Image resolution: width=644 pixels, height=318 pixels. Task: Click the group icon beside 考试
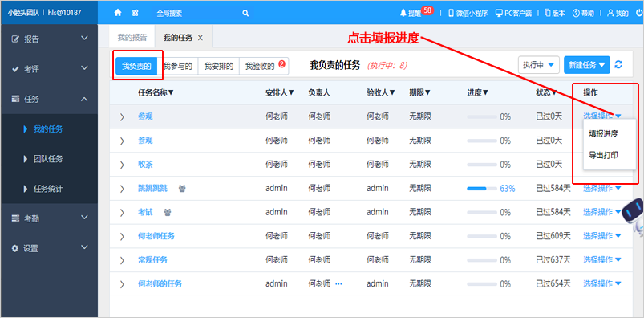point(168,212)
